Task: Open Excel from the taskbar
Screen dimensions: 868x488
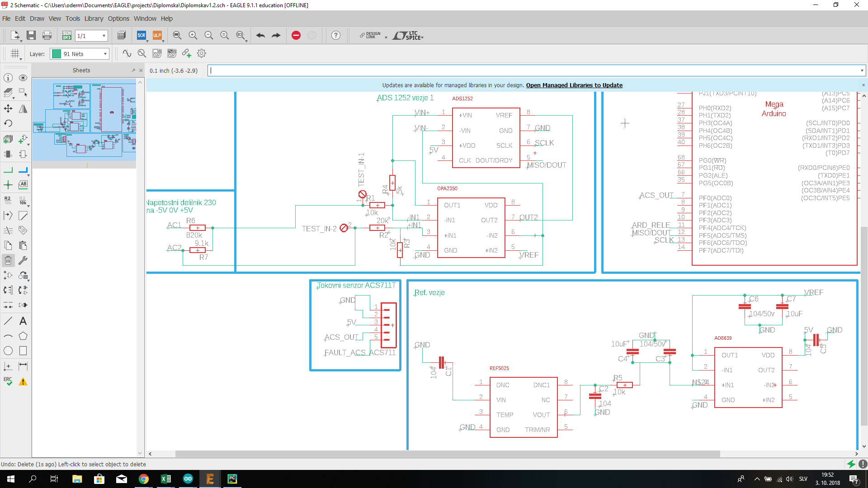Action: 166,479
